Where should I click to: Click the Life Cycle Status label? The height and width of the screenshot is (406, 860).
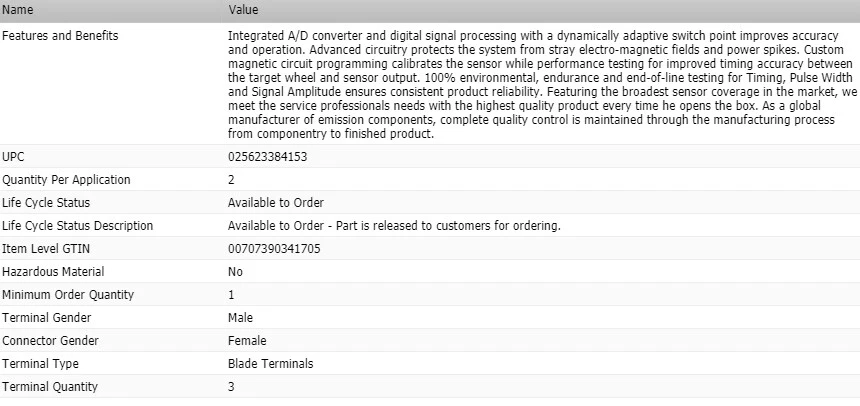tap(46, 203)
